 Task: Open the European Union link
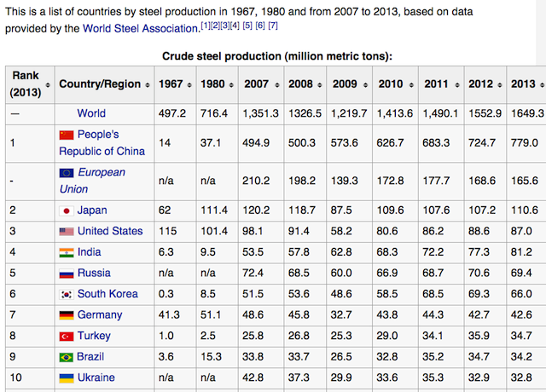point(92,181)
